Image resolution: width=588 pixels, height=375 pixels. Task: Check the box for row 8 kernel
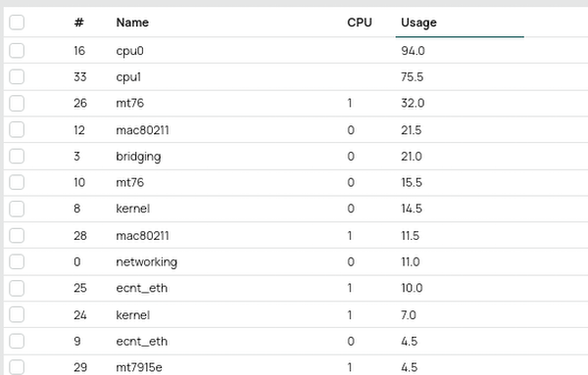[17, 209]
